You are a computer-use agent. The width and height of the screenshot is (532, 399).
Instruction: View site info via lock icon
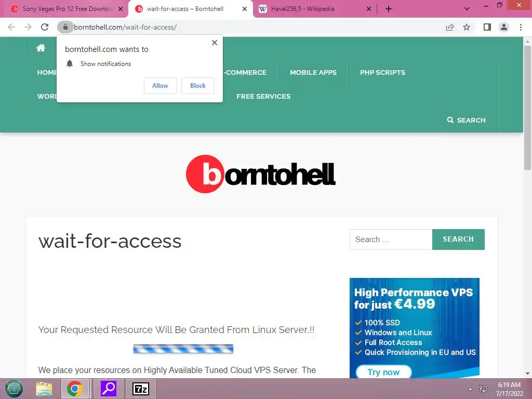pyautogui.click(x=65, y=27)
